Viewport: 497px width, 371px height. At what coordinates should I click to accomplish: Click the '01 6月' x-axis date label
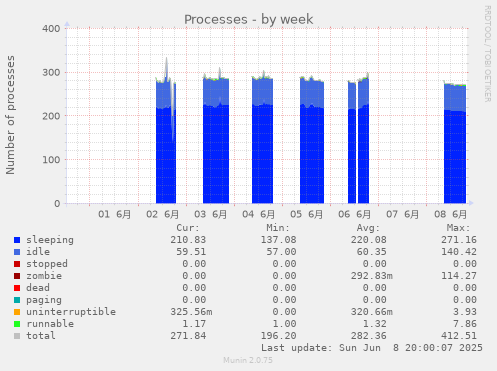click(x=114, y=214)
